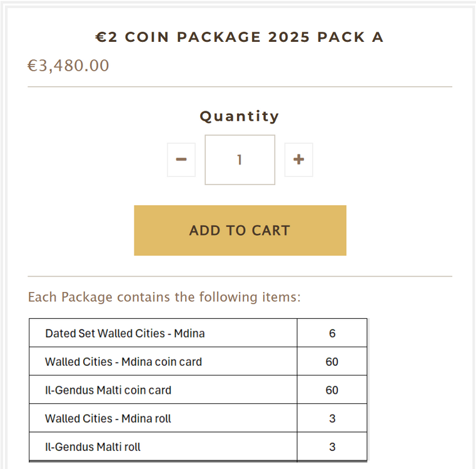Click quantity 6 in the Dated Set row
The image size is (476, 469).
click(x=332, y=333)
